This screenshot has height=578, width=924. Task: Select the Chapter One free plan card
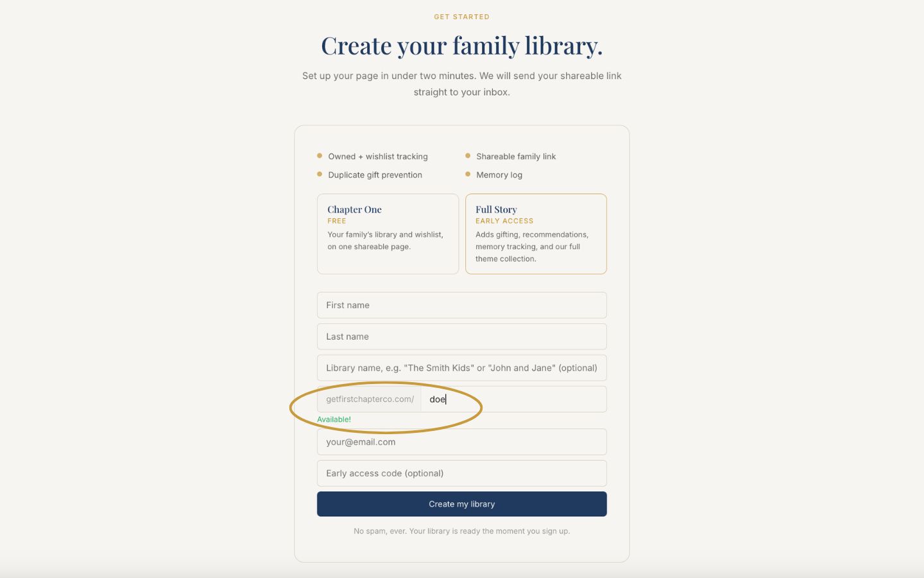388,234
